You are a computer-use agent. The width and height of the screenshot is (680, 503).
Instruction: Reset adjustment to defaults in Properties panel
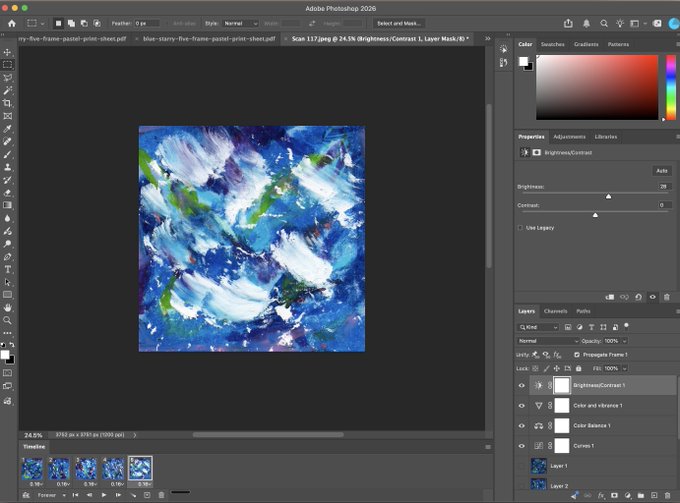coord(638,297)
